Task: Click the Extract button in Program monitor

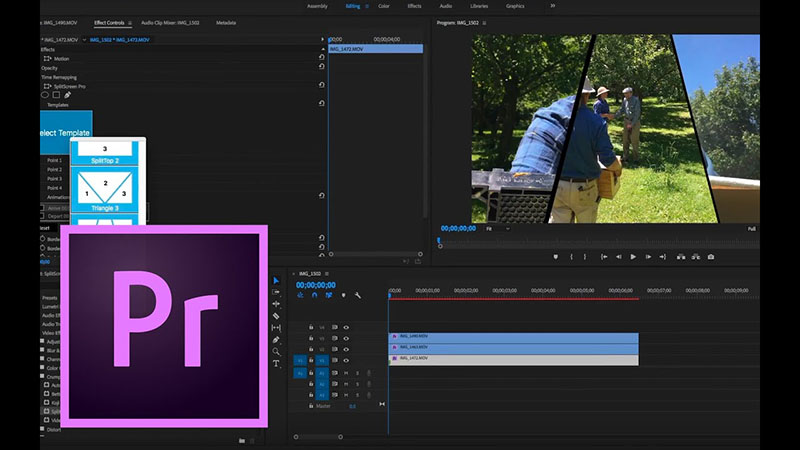Action: [696, 257]
